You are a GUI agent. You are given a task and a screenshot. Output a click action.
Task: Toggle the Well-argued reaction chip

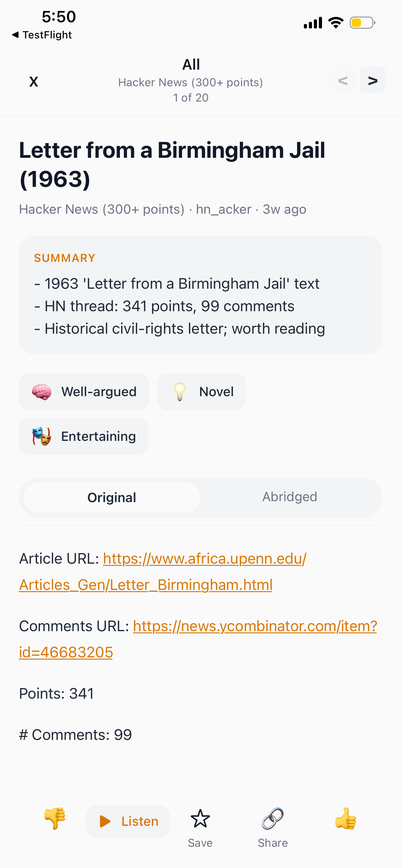coord(84,392)
